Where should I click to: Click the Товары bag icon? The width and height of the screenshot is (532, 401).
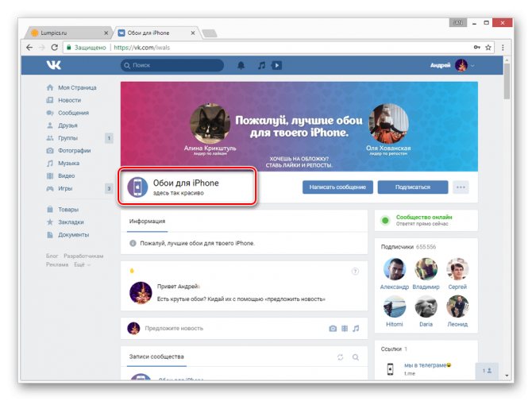point(50,210)
